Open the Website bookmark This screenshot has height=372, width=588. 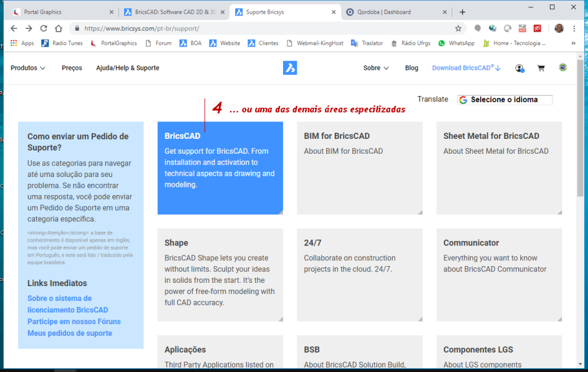[225, 43]
